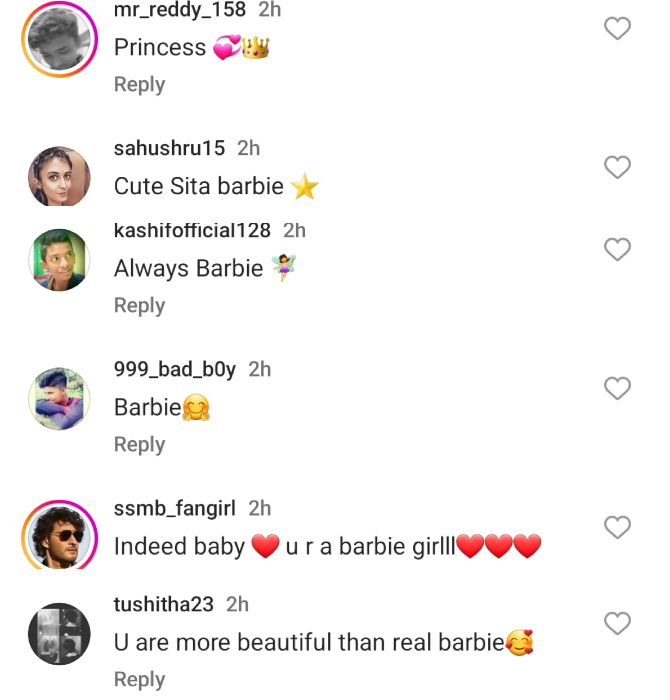This screenshot has width=670, height=700.
Task: Like the comment by mr_reddy_158
Action: [618, 29]
